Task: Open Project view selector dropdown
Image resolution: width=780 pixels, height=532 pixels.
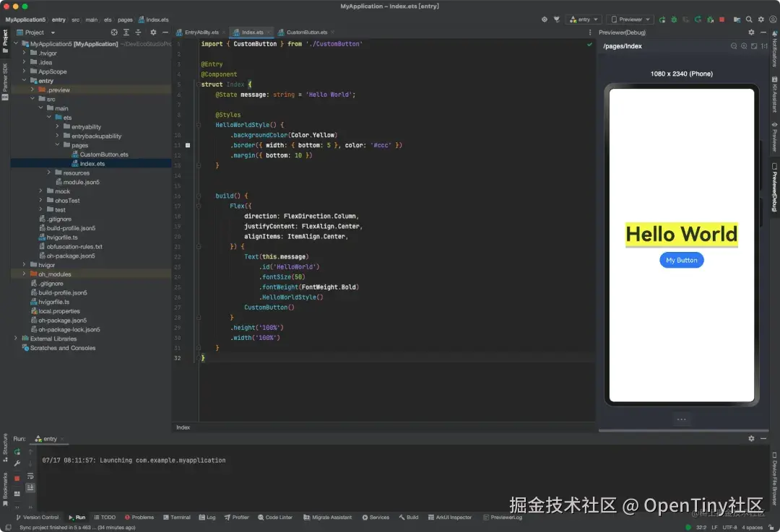Action: (35, 32)
